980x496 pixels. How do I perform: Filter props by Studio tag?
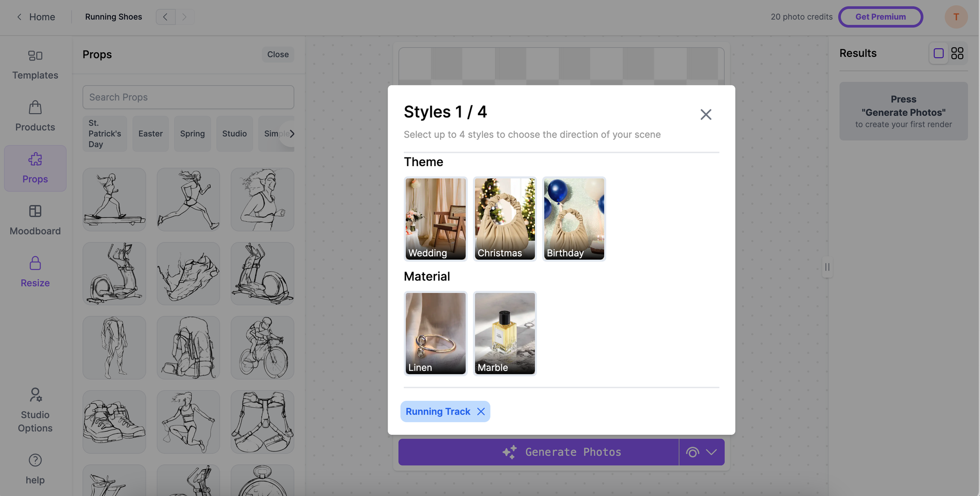[235, 134]
